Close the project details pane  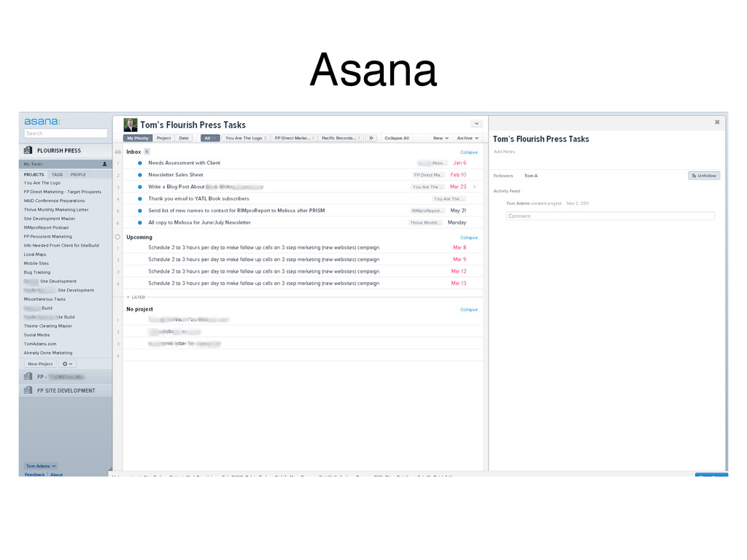pos(717,122)
